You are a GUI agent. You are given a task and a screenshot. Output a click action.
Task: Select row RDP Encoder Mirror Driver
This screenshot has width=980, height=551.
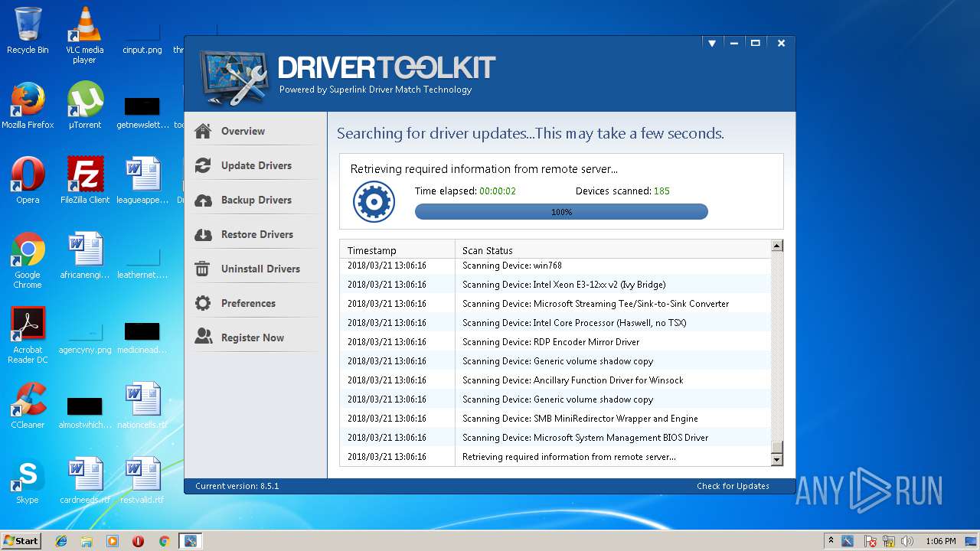[x=555, y=342]
